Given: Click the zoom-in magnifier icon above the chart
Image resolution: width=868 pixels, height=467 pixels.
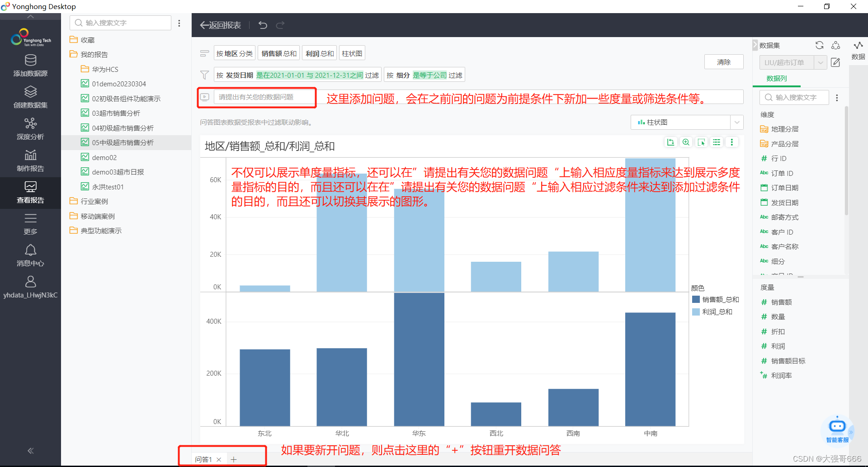Looking at the screenshot, I should pyautogui.click(x=686, y=142).
